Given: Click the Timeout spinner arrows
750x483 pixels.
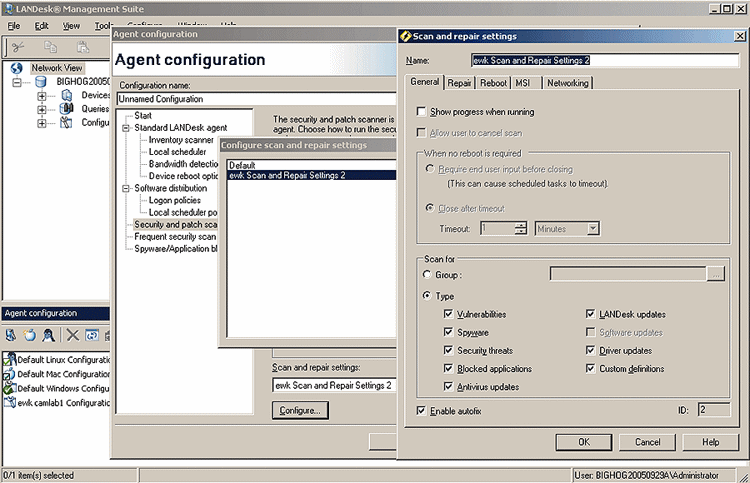Looking at the screenshot, I should (x=520, y=229).
